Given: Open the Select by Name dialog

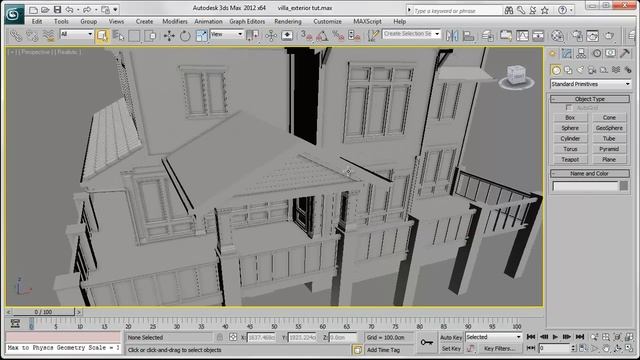Looking at the screenshot, I should [x=118, y=36].
